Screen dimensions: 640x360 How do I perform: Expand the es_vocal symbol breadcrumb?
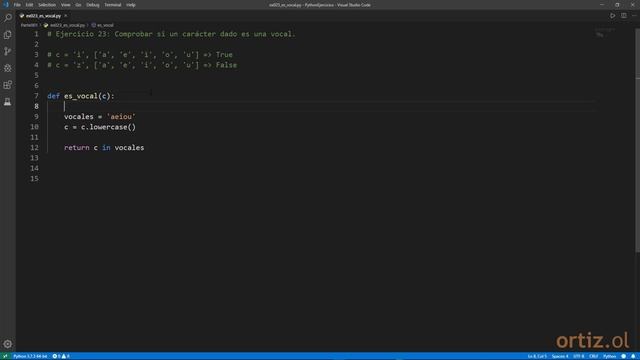(102, 25)
